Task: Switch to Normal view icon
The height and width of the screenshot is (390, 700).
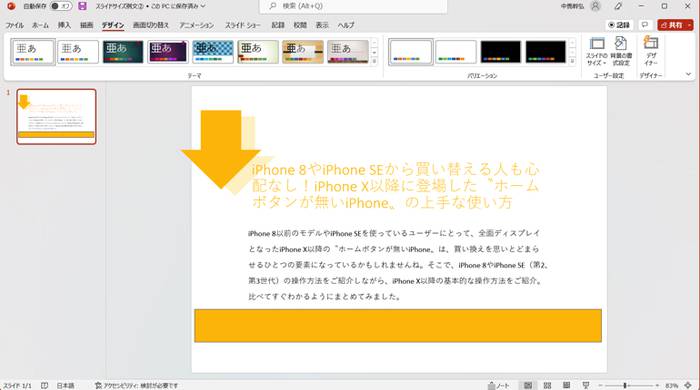Action: click(528, 386)
